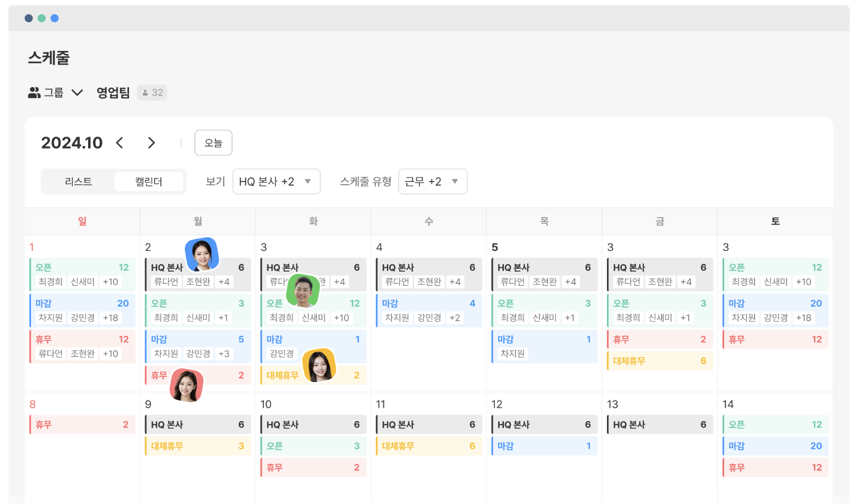Click the 2024.10 month title
This screenshot has height=504, width=857.
[72, 143]
